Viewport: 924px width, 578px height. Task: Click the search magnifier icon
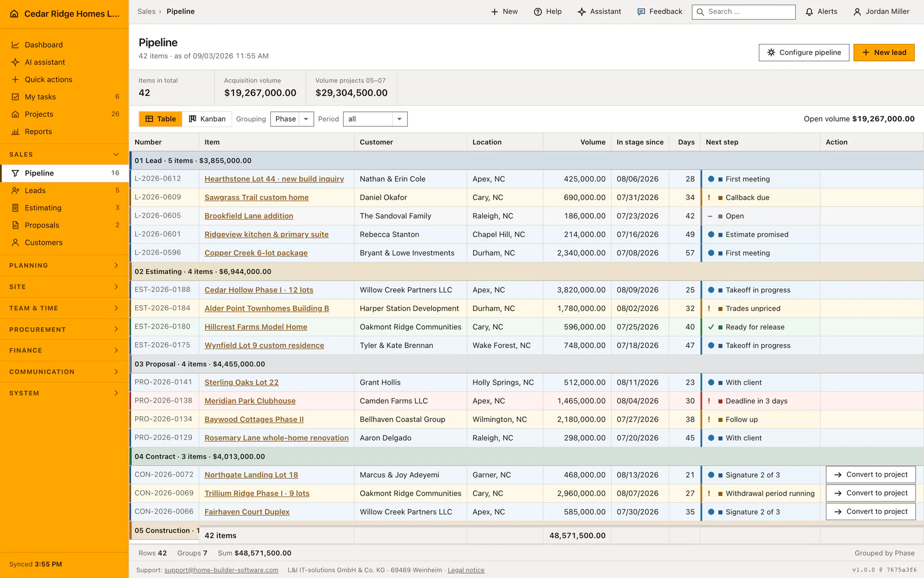(701, 12)
